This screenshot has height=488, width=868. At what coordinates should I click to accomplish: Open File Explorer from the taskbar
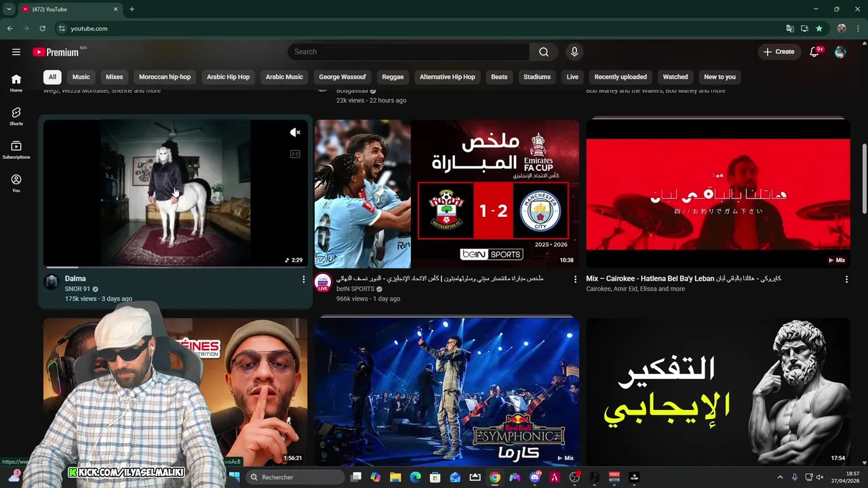click(x=395, y=477)
